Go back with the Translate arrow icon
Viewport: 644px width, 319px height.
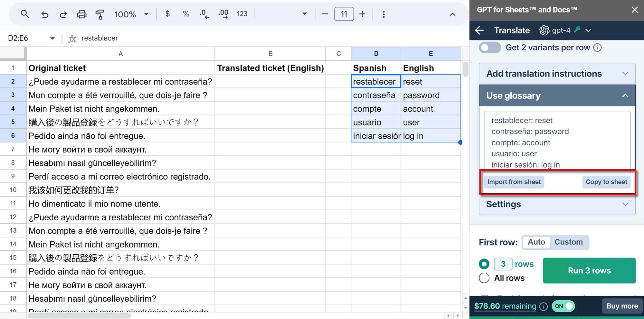479,30
